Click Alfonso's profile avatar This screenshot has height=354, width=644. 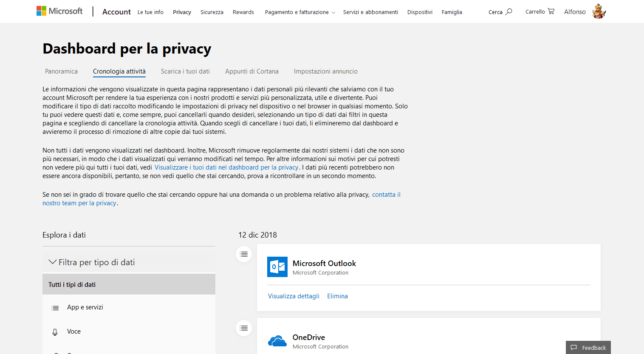[x=599, y=11]
